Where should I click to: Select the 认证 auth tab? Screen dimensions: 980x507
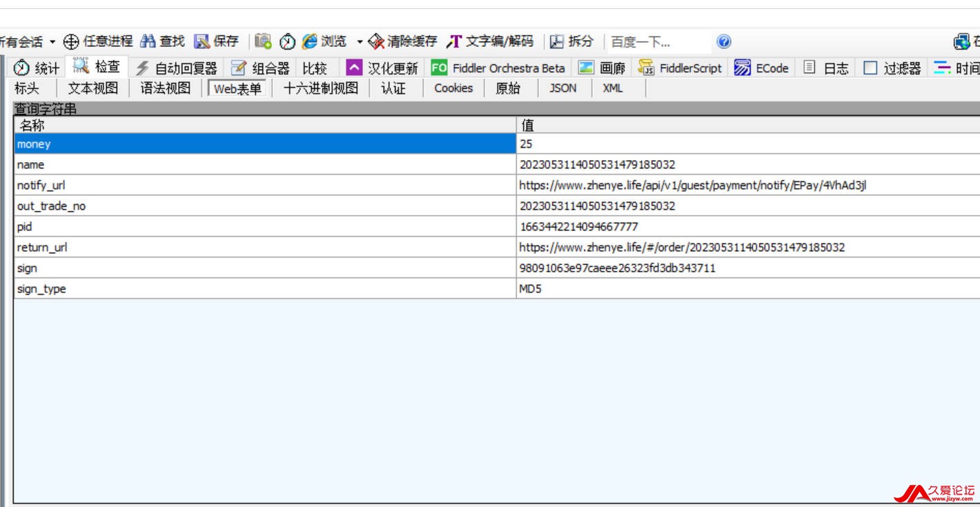[393, 88]
